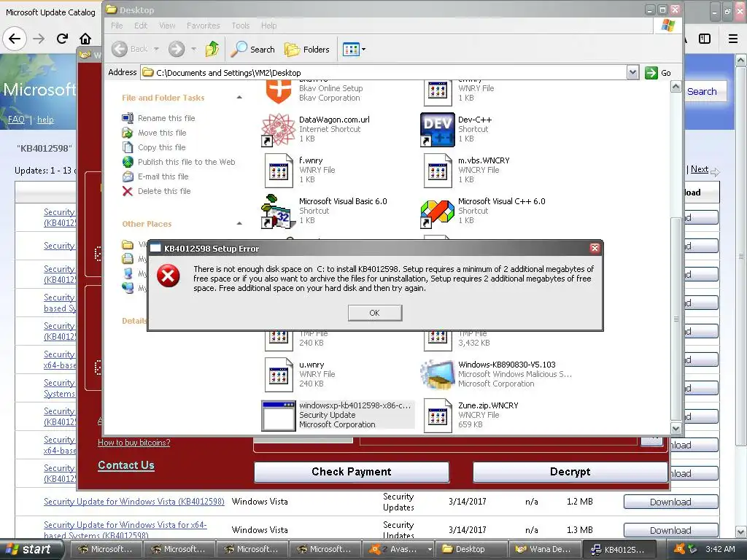Select the Microsoft Visual Basic 6.0 shortcut
The image size is (747, 560).
[x=278, y=211]
